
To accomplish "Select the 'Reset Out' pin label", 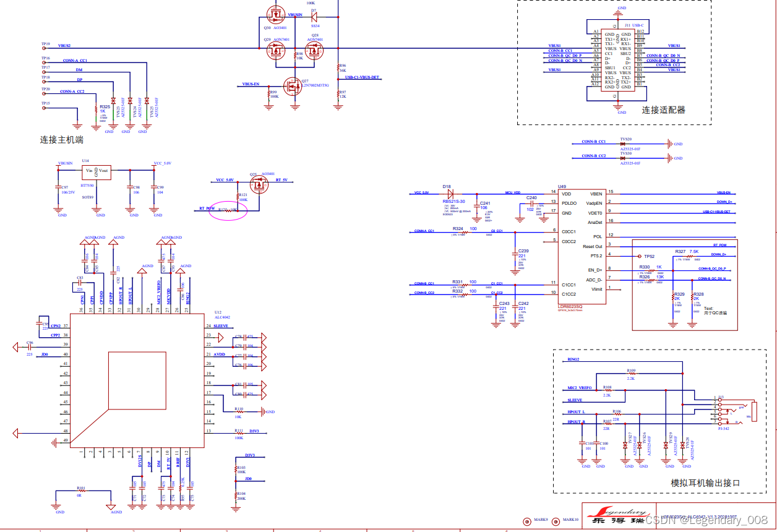I will click(593, 246).
